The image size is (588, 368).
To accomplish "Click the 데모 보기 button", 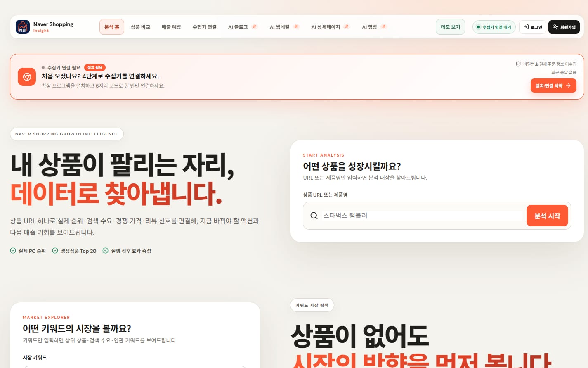I will coord(451,27).
